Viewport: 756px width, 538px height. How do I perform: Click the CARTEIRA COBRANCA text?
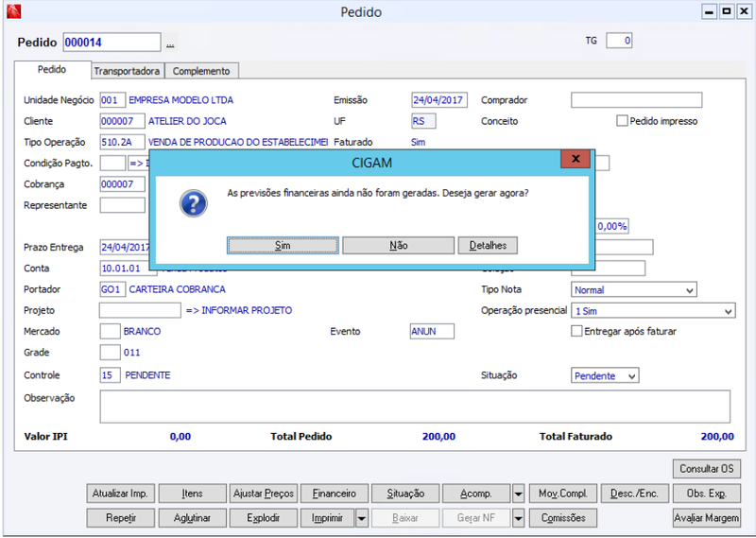tap(177, 289)
